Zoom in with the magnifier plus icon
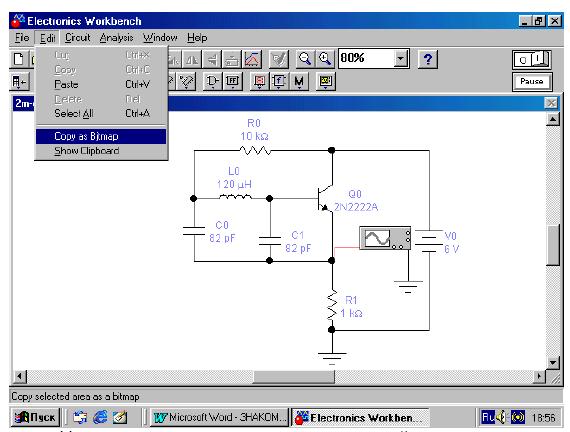Screen dimensions: 570x432 (x=325, y=59)
